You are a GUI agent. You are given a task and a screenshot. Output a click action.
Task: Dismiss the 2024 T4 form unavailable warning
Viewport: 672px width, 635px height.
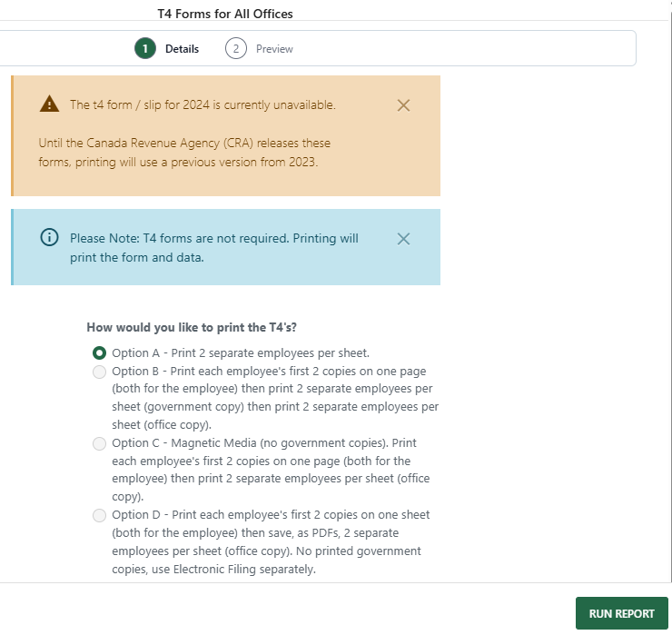403,105
